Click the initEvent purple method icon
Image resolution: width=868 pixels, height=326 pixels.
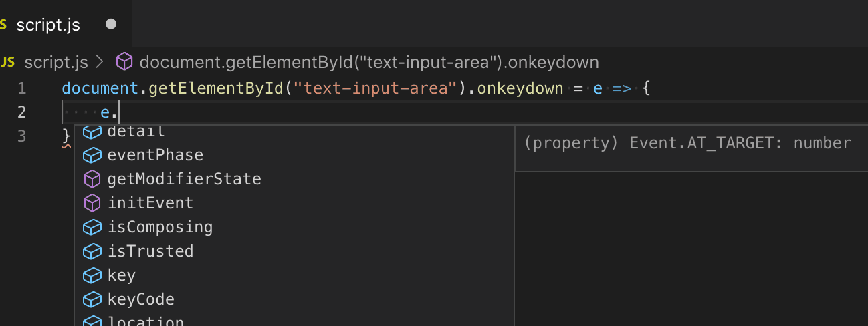[x=91, y=203]
